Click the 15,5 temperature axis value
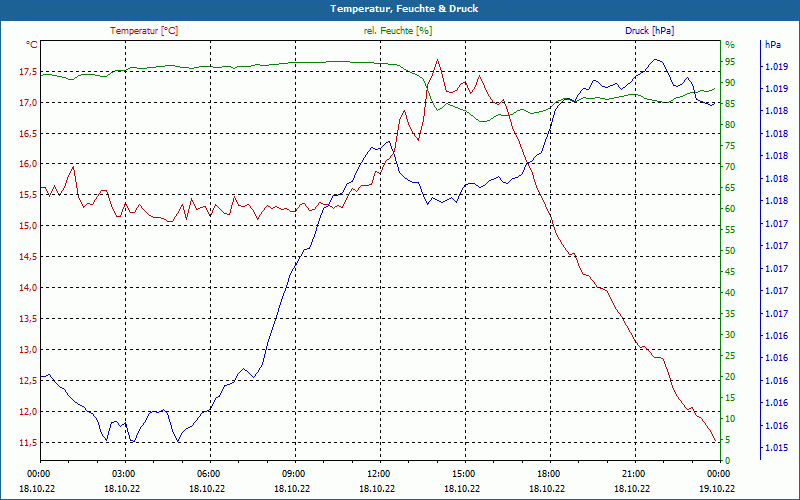The height and width of the screenshot is (500, 800). click(28, 195)
